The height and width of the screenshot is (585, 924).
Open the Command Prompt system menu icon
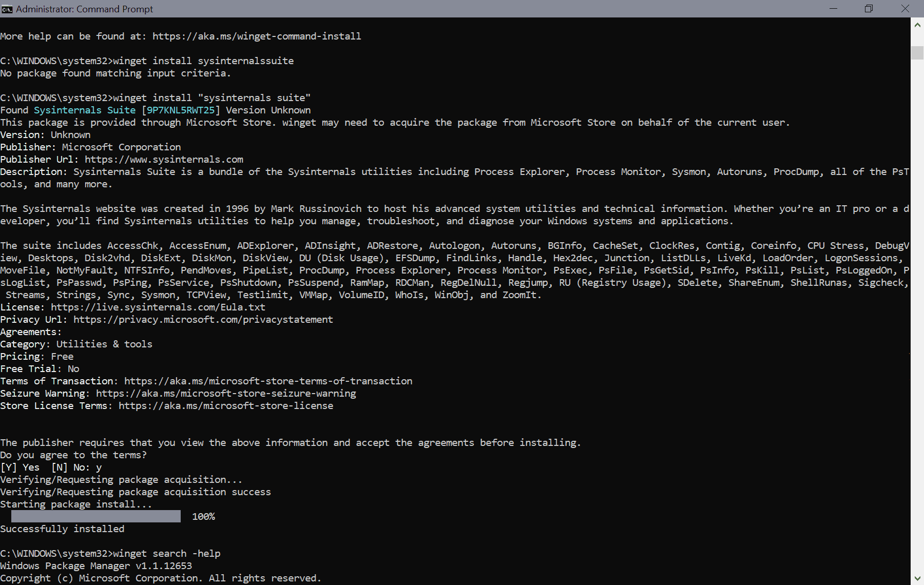click(7, 9)
